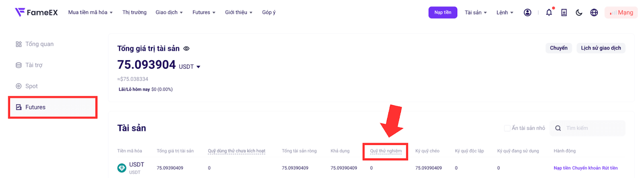The height and width of the screenshot is (178, 644).
Task: Click the app download icon
Action: point(564,12)
